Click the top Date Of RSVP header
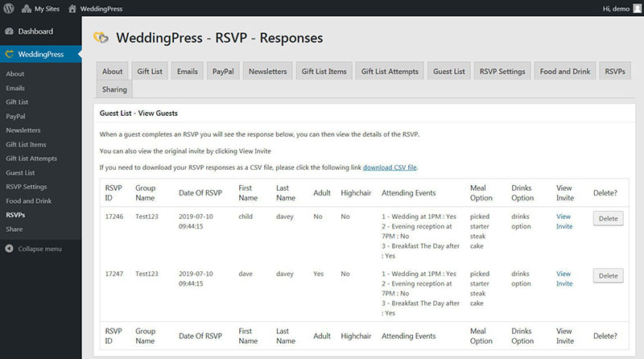 [200, 192]
